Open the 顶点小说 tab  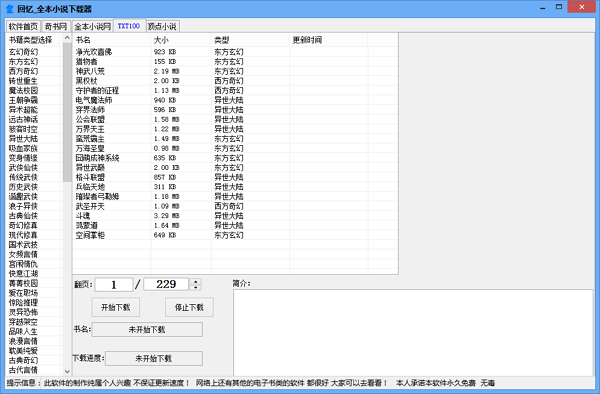click(x=162, y=26)
